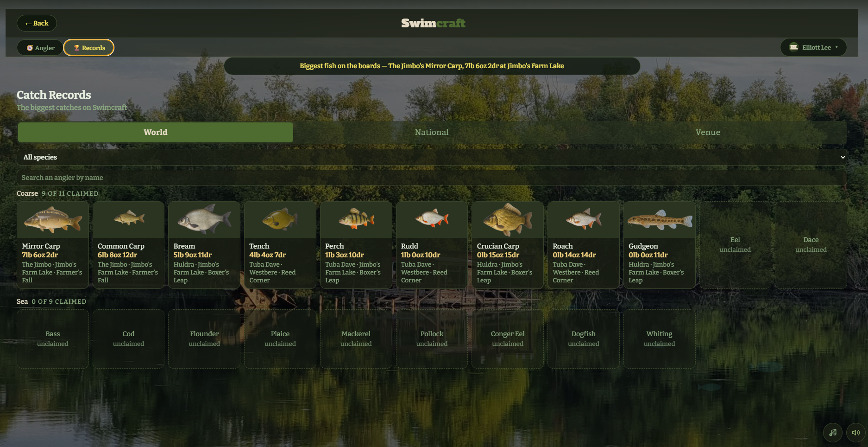Open the All species dropdown
The image size is (868, 447).
[432, 157]
